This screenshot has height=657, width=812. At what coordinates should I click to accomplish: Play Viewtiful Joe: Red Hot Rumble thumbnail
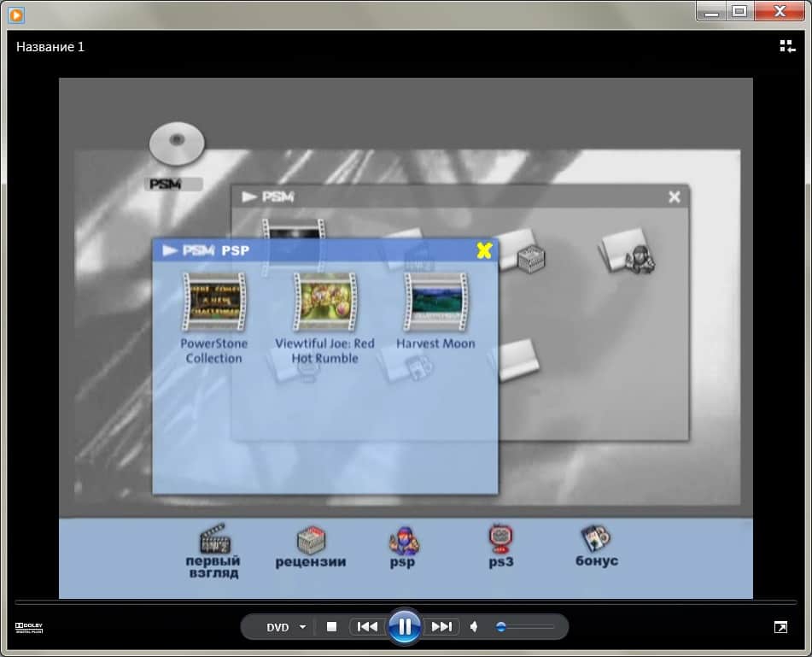pyautogui.click(x=324, y=302)
